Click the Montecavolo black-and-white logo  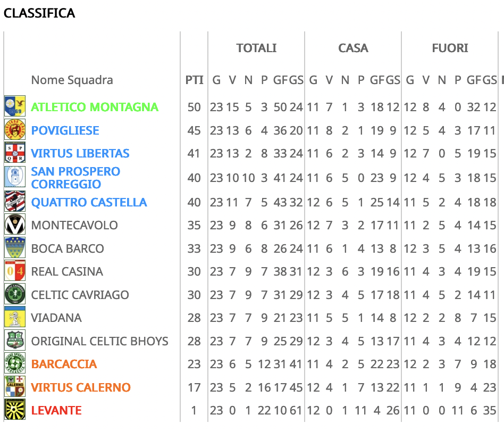point(15,224)
